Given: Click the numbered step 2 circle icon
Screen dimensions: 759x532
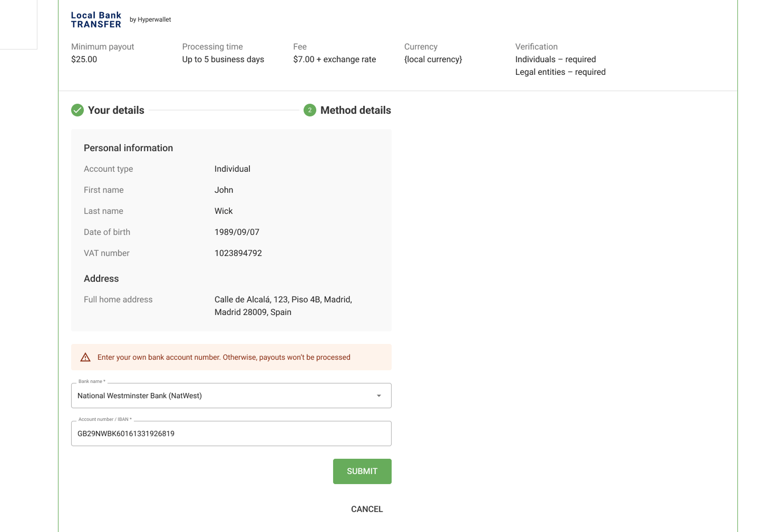Looking at the screenshot, I should pyautogui.click(x=310, y=110).
